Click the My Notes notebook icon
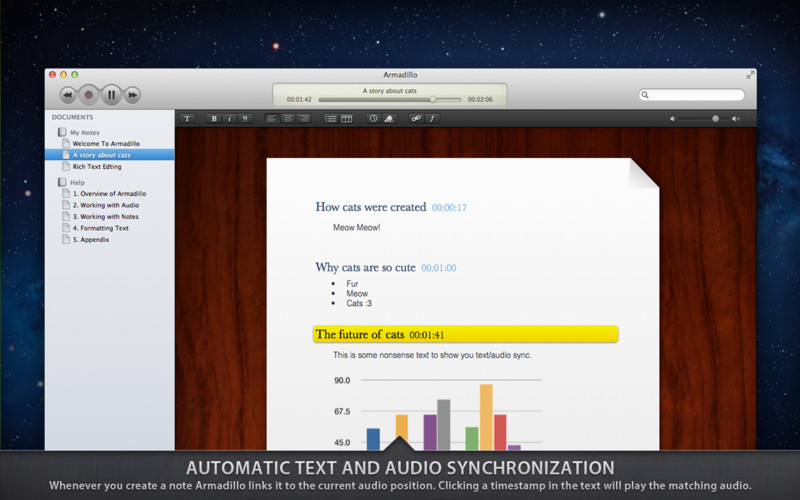This screenshot has height=500, width=800. 62,132
